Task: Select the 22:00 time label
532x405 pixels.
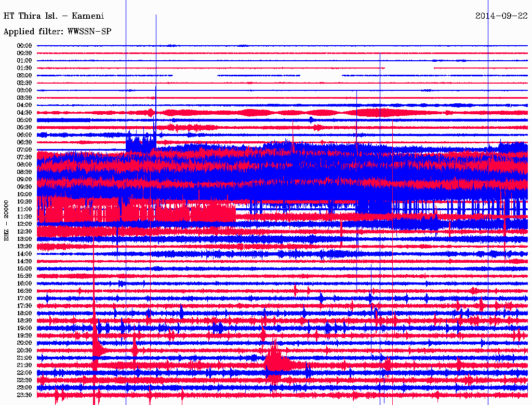Action: coord(24,372)
